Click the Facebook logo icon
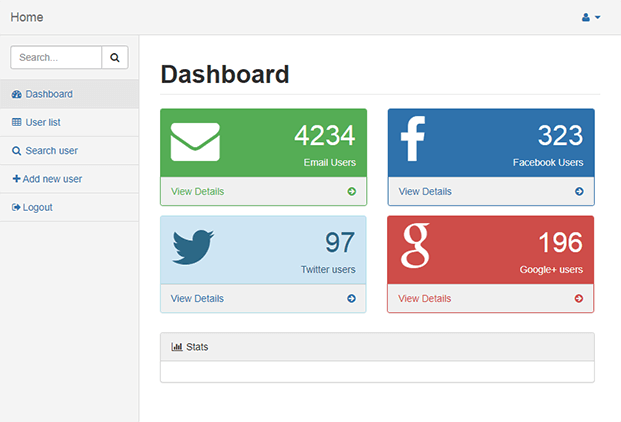The image size is (621, 422). tap(412, 140)
